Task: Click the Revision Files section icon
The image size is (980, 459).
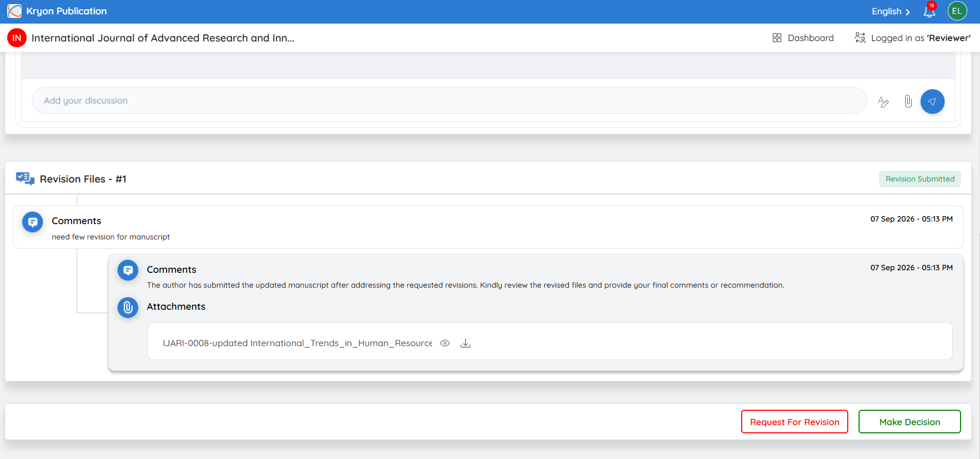Action: (x=25, y=178)
